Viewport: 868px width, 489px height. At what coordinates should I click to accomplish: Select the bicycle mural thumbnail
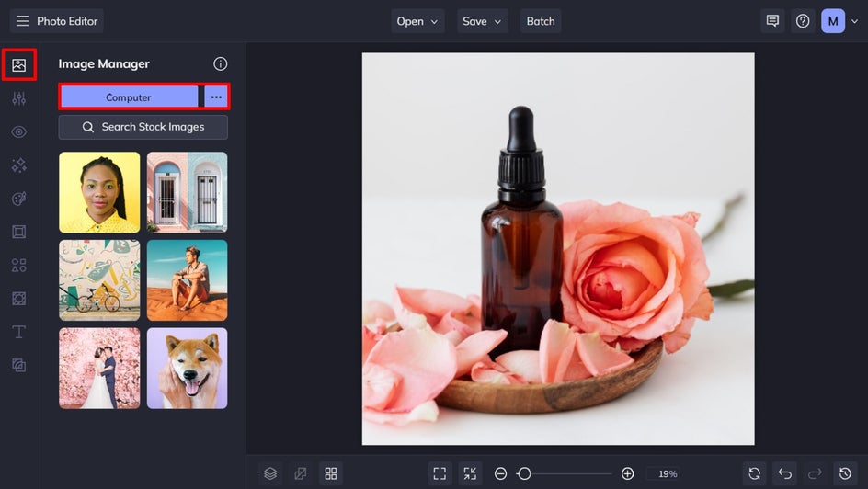point(99,280)
